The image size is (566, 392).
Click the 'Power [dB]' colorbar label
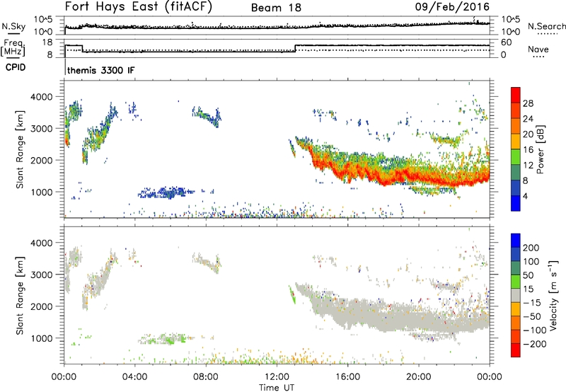point(541,149)
